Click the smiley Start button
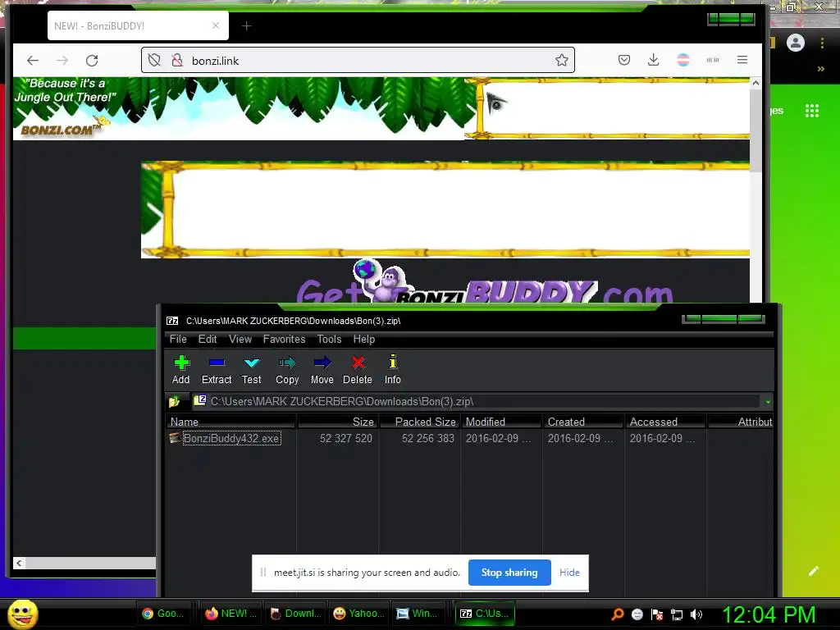840x630 pixels. point(23,614)
